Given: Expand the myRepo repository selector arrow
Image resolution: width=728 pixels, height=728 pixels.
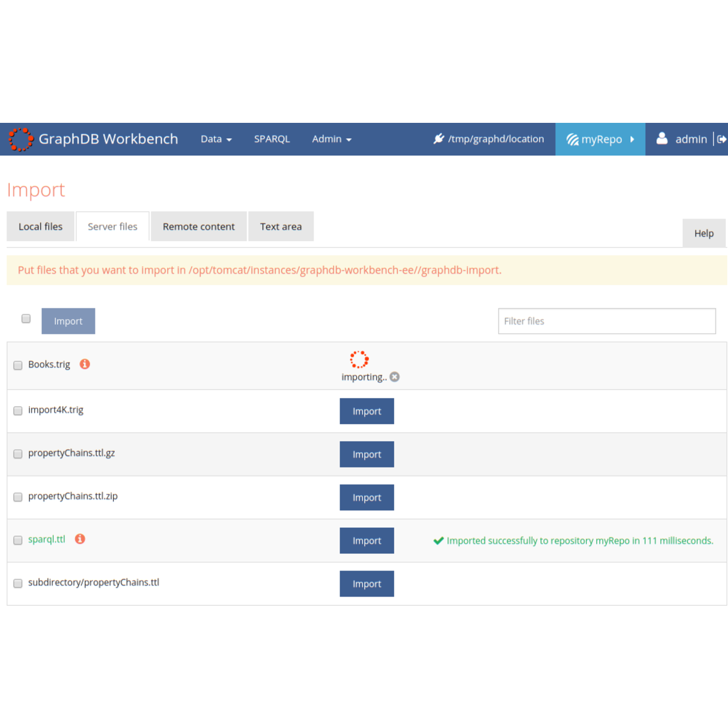Looking at the screenshot, I should (632, 139).
